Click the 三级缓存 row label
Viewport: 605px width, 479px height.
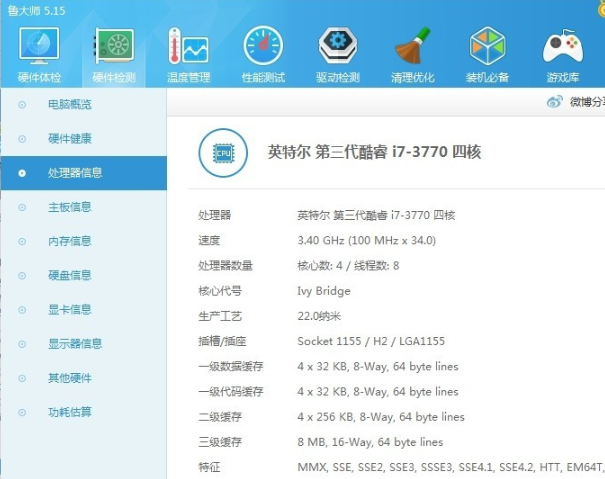[x=220, y=442]
